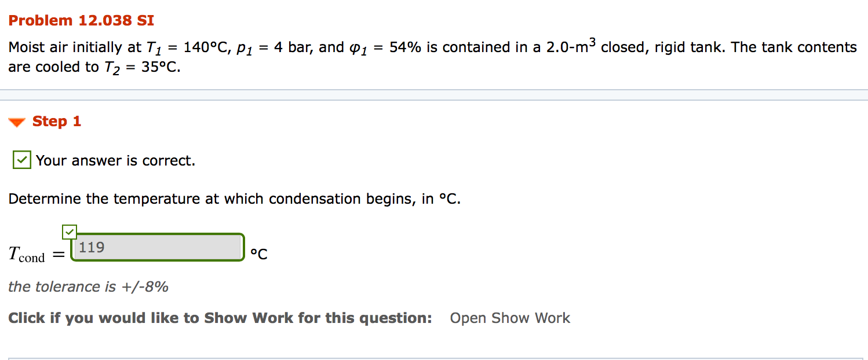Select the Step 1 heading
The image size is (868, 360).
click(x=56, y=122)
